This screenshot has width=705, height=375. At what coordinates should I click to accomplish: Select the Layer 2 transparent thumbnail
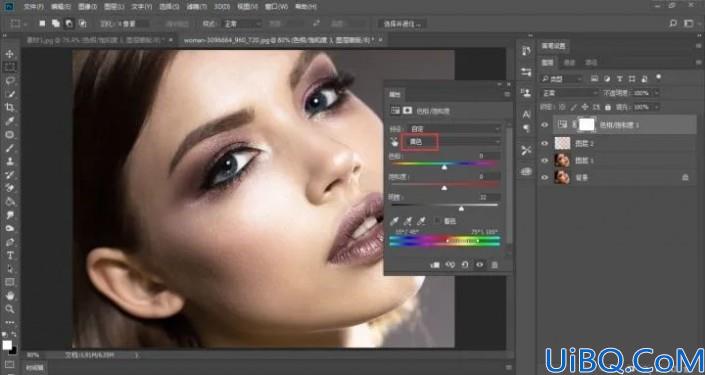562,143
